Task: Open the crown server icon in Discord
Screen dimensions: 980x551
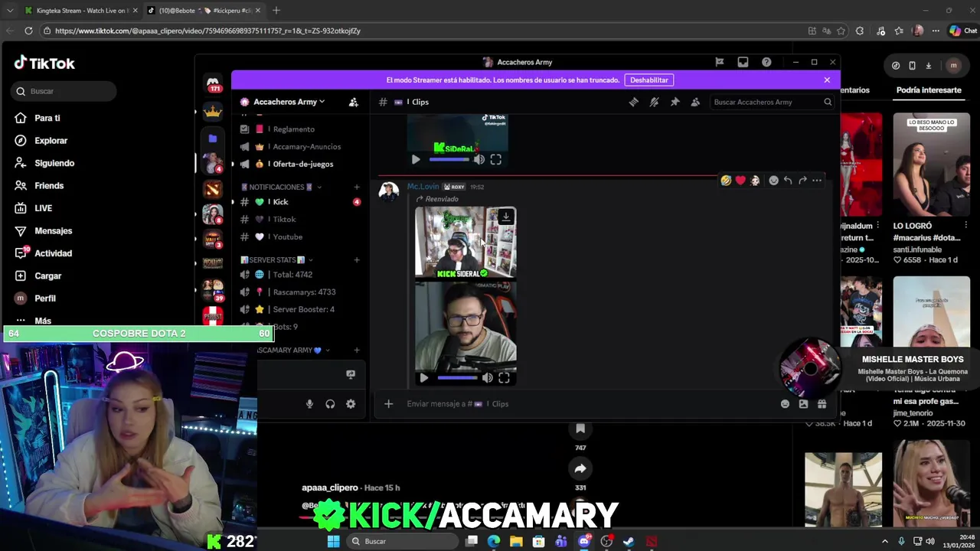Action: point(213,111)
